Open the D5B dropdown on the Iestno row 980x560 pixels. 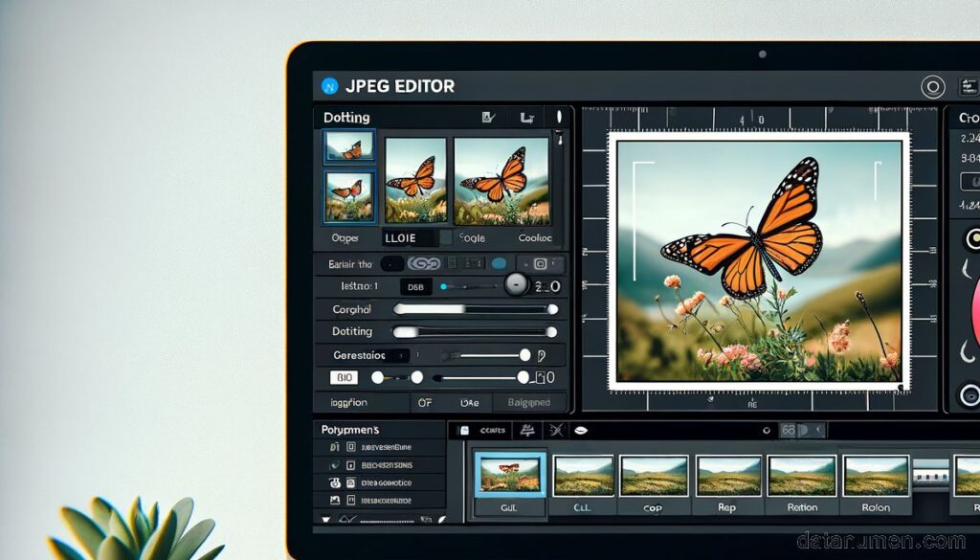point(417,284)
